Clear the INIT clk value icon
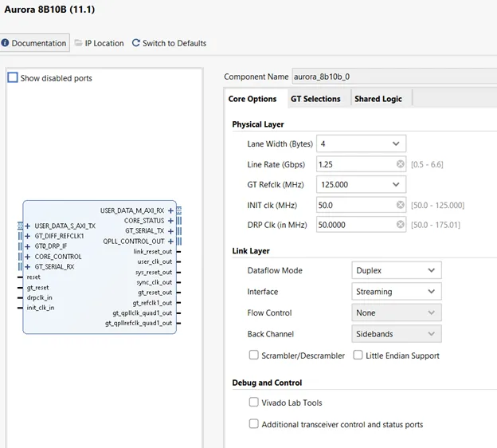The height and width of the screenshot is (448, 497). coord(401,205)
